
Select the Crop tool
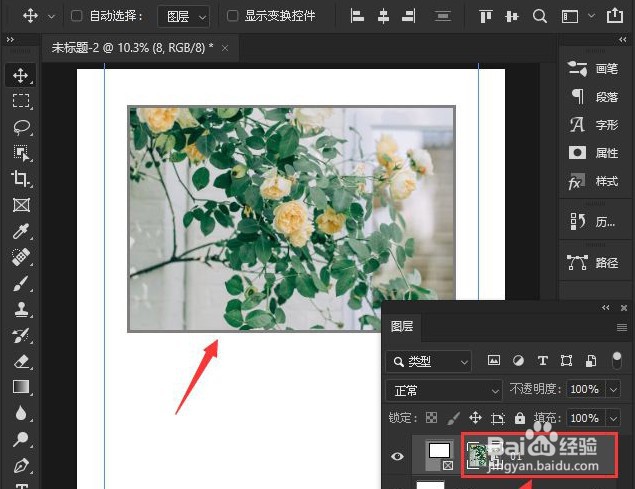click(x=21, y=179)
